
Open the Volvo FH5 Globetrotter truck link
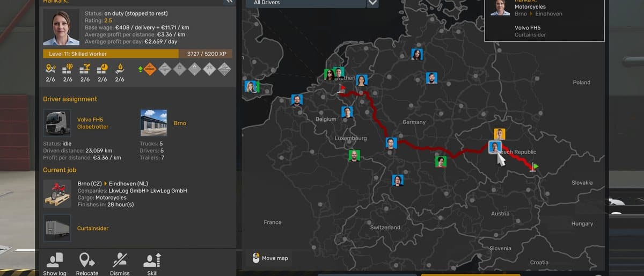click(x=93, y=123)
